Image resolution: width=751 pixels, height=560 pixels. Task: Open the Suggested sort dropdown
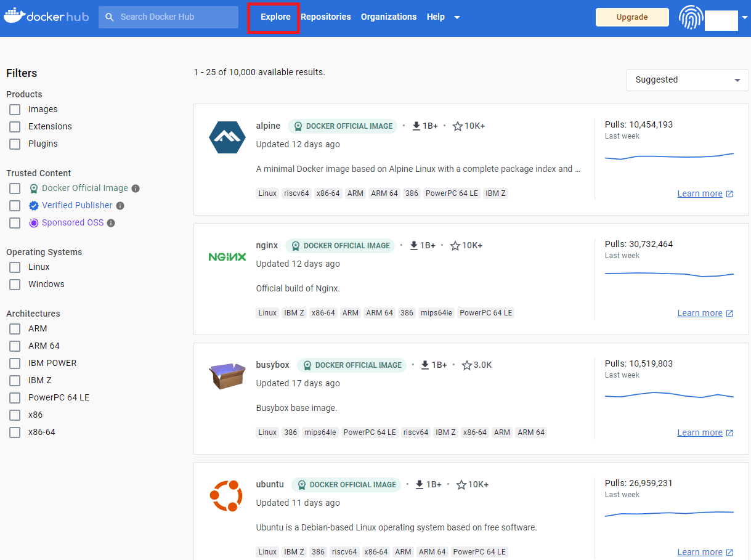coord(688,80)
